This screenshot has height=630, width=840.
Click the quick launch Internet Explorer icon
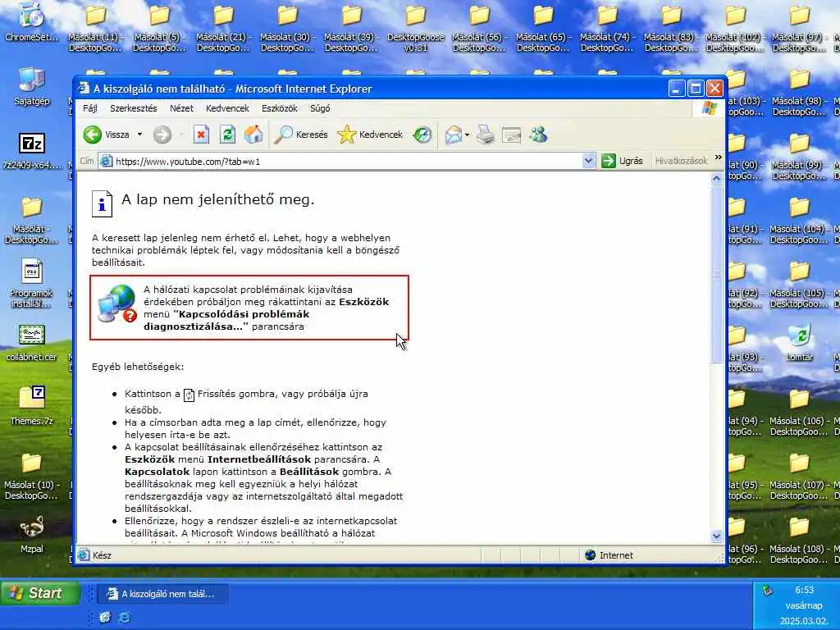point(125,617)
